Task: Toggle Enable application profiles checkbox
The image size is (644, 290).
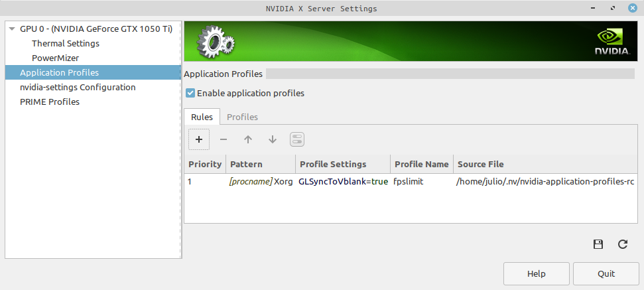Action: [x=190, y=93]
